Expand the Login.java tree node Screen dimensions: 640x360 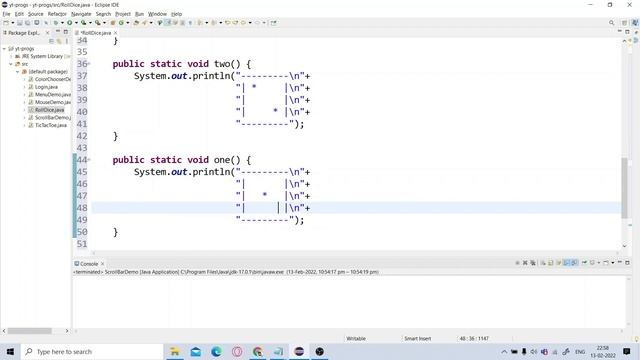point(24,87)
